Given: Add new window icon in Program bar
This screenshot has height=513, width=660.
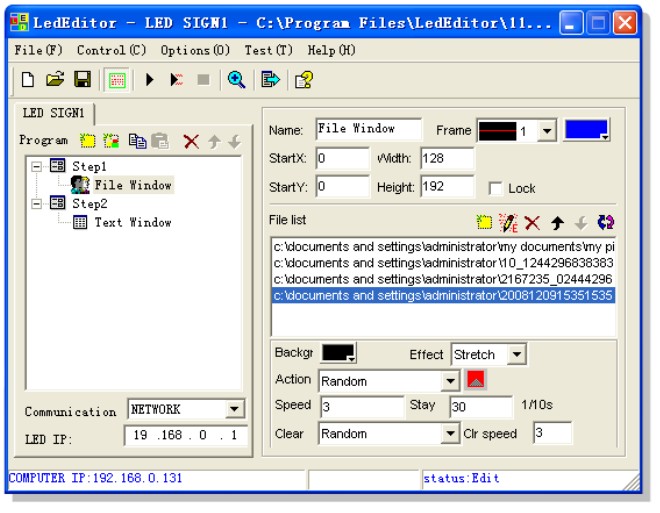Looking at the screenshot, I should pyautogui.click(x=111, y=141).
